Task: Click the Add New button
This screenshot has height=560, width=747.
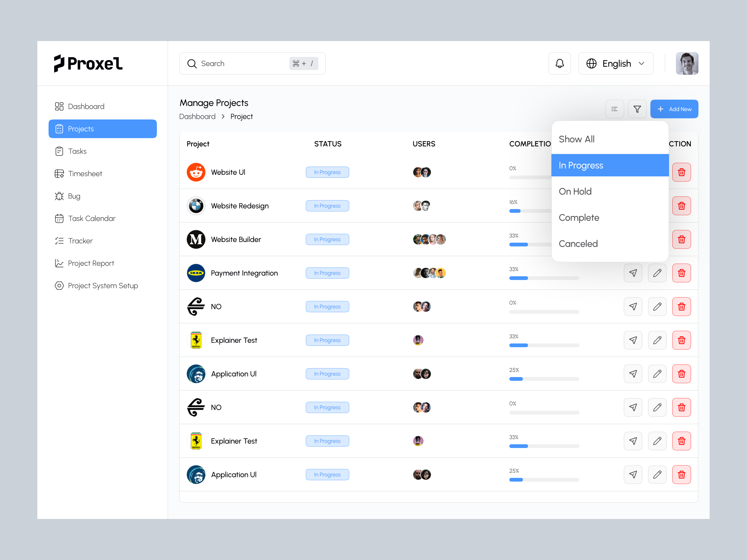Action: pos(674,109)
